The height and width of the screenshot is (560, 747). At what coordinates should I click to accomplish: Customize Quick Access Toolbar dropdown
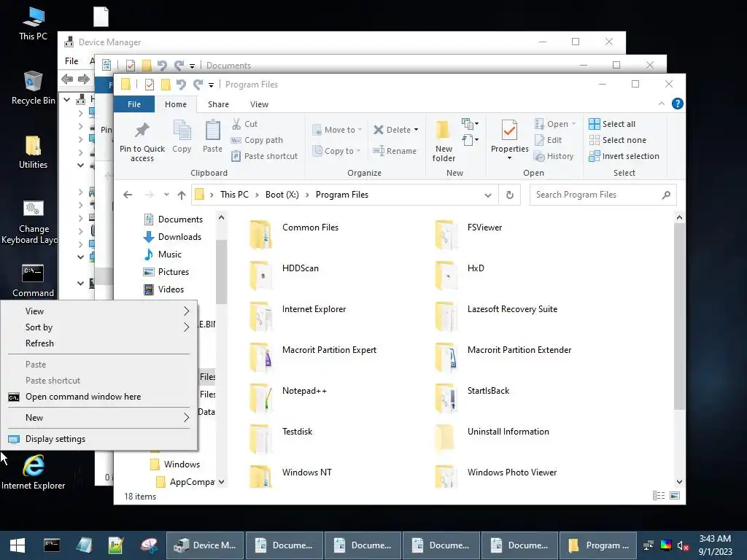(211, 85)
